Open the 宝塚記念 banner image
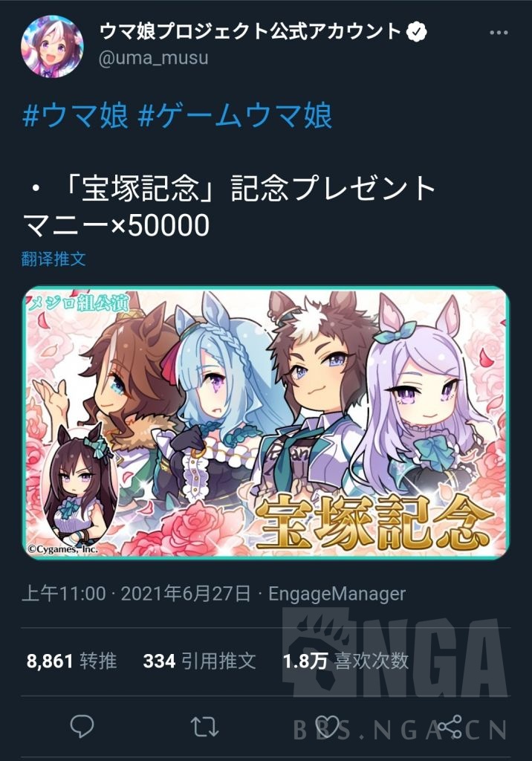This screenshot has height=761, width=532. (266, 422)
